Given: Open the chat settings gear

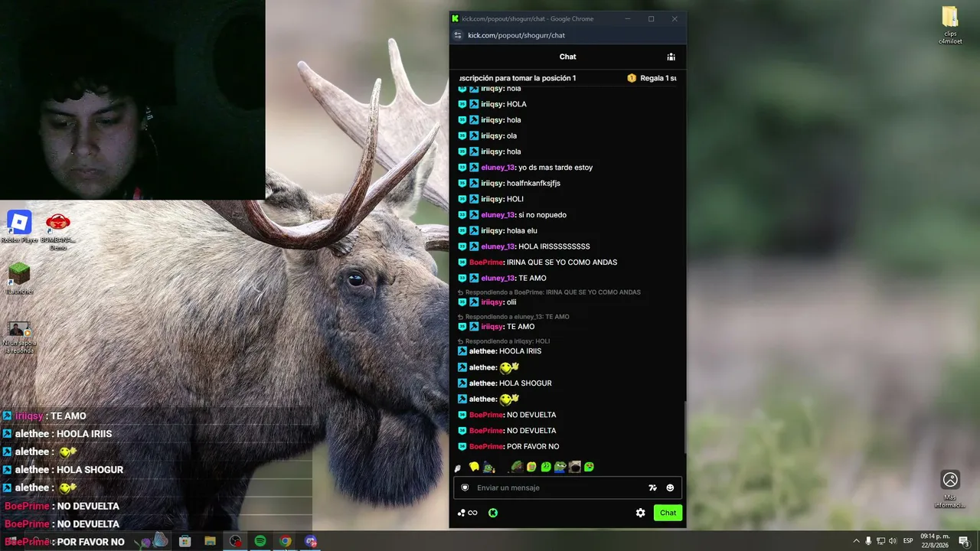Looking at the screenshot, I should tap(641, 513).
